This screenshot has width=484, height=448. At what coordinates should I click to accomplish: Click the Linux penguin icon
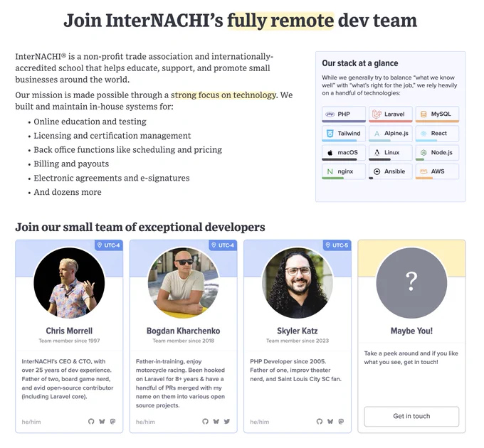(377, 153)
